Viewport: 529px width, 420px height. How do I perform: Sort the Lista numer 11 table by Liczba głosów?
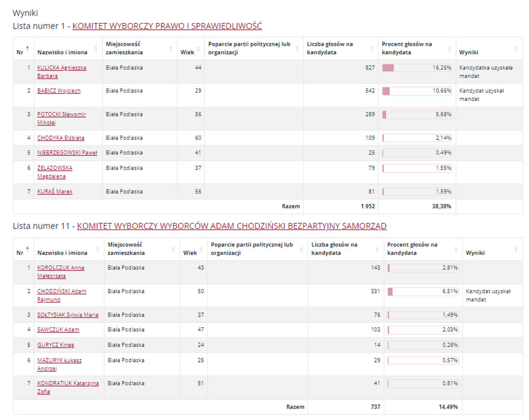tap(377, 249)
